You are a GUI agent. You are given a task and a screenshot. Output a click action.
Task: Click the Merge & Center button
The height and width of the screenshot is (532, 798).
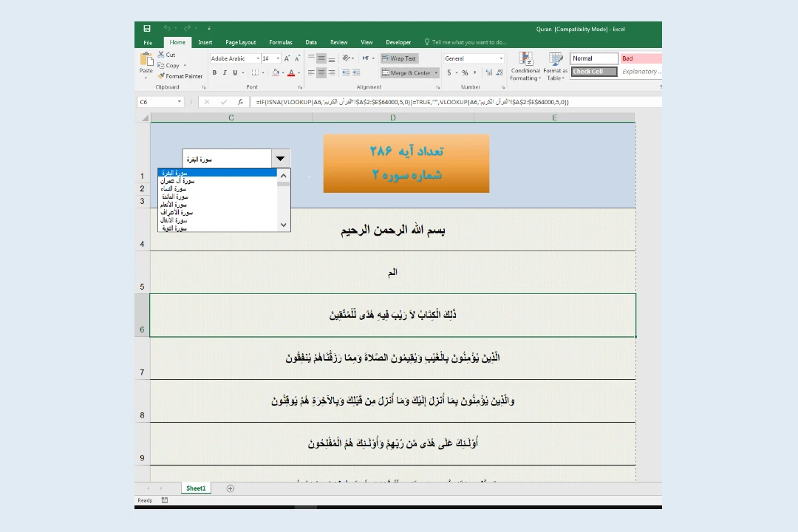tap(406, 73)
